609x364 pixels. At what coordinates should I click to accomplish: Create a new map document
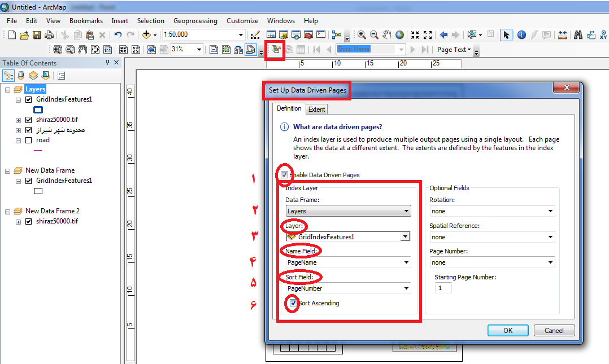pyautogui.click(x=12, y=35)
